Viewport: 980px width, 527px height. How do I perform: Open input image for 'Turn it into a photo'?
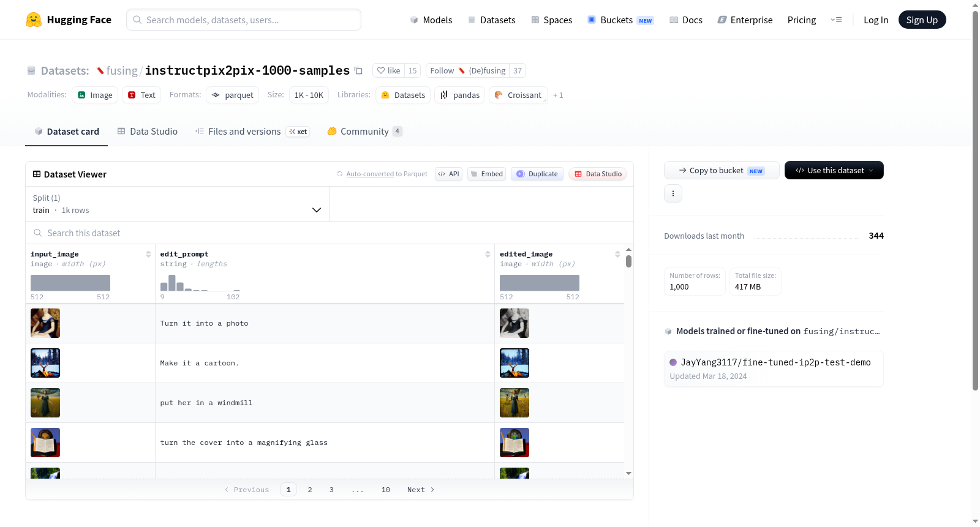click(x=45, y=323)
